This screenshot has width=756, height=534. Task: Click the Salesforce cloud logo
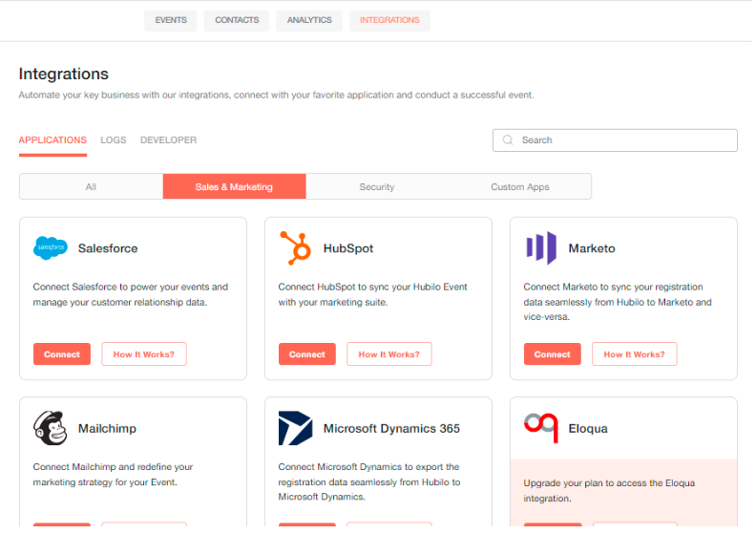tap(51, 248)
